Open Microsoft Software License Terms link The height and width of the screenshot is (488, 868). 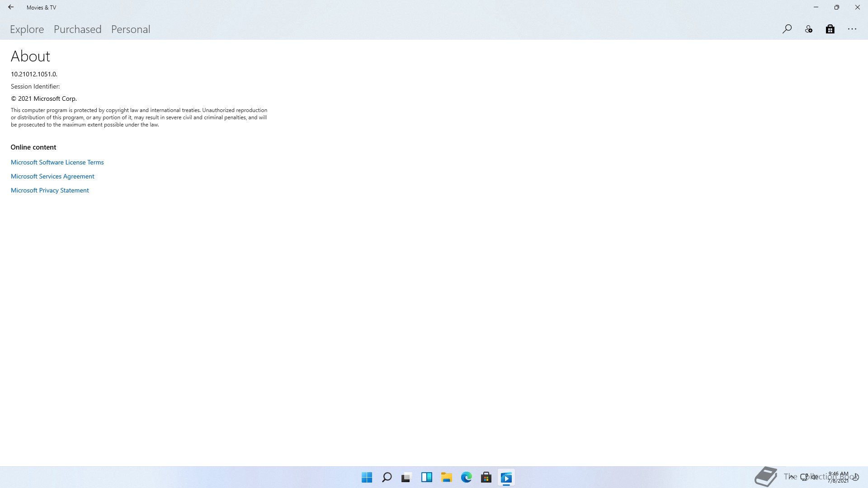point(57,162)
